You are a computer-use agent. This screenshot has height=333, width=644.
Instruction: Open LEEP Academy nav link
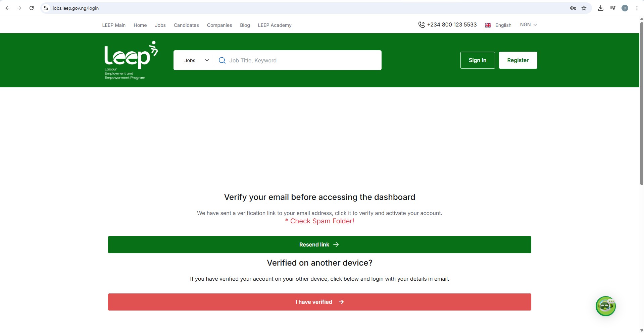click(x=275, y=25)
